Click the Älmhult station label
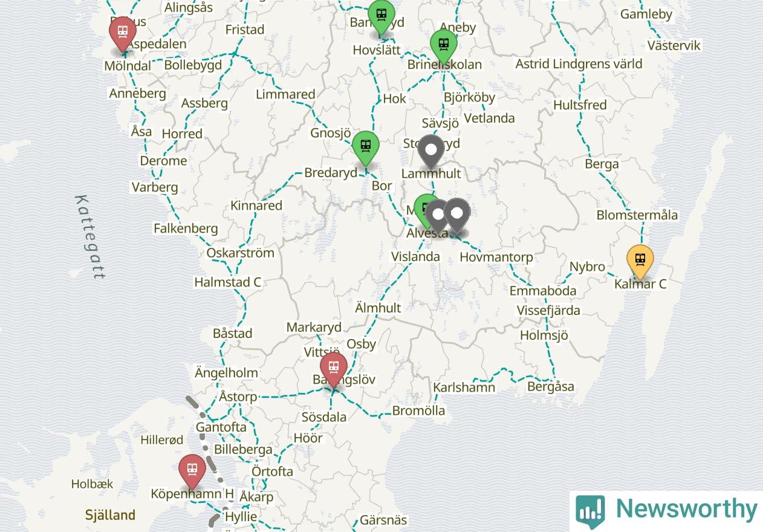Viewport: 763px width, 532px height. coord(378,308)
